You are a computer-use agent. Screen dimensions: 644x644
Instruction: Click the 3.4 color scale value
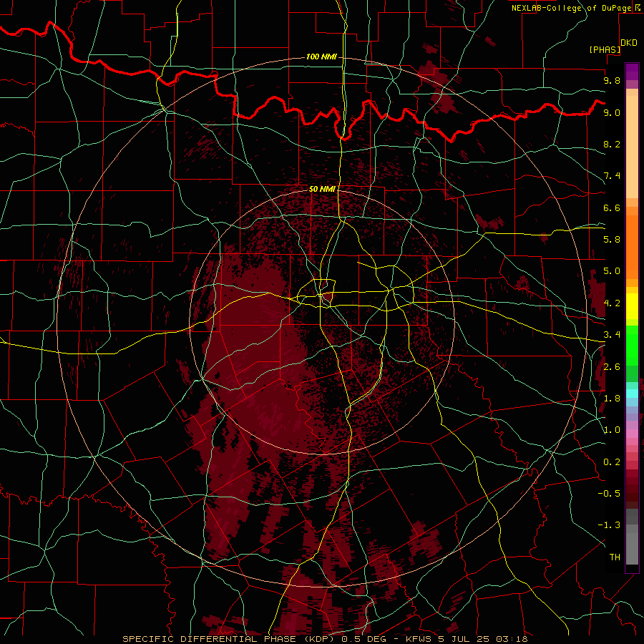coord(612,335)
